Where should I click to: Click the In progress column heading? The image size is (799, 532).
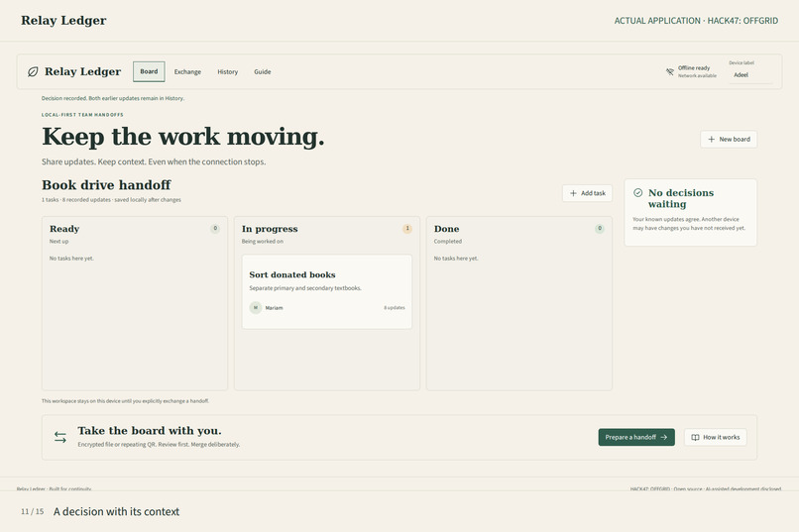point(270,229)
